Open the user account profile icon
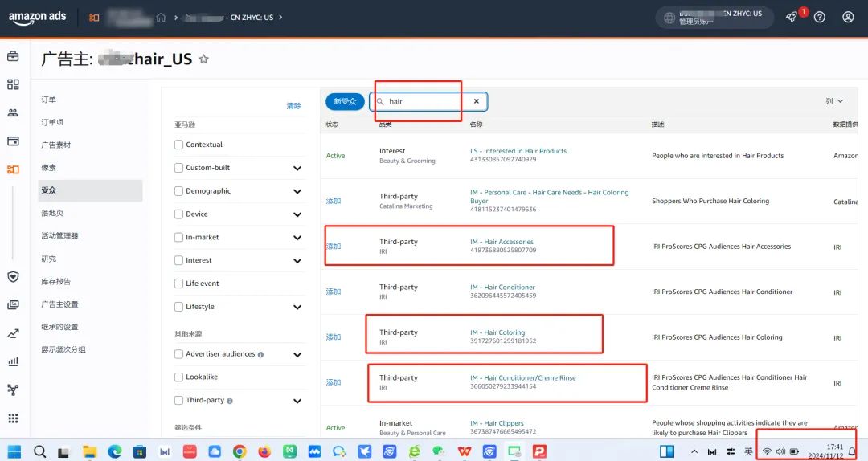The height and width of the screenshot is (461, 868). tap(848, 17)
